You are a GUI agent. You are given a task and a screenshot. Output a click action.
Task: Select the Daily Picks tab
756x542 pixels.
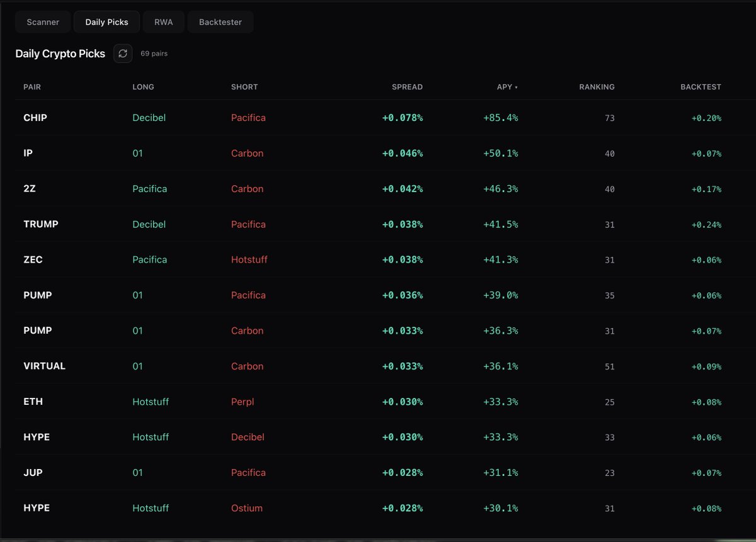click(x=107, y=22)
